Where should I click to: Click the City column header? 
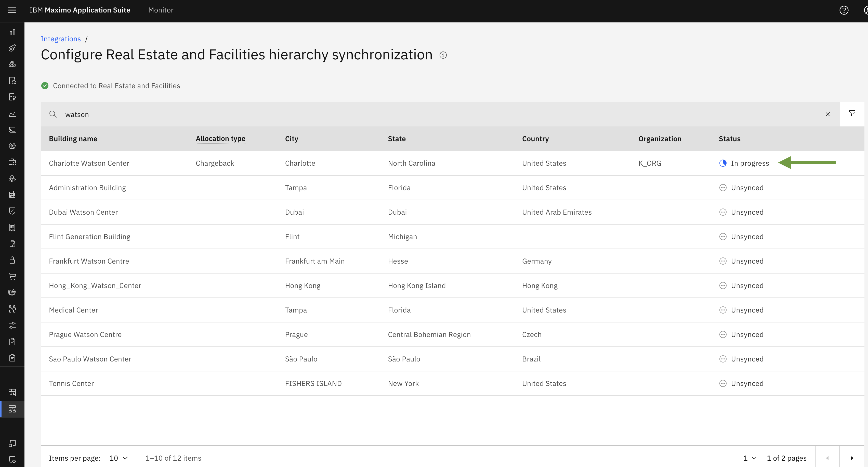(x=292, y=138)
